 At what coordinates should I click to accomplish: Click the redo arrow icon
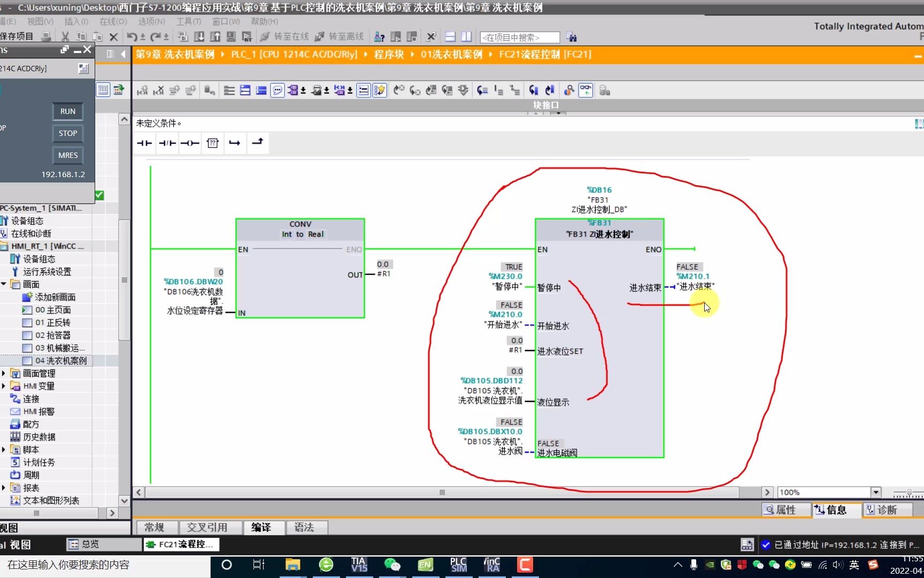click(155, 36)
